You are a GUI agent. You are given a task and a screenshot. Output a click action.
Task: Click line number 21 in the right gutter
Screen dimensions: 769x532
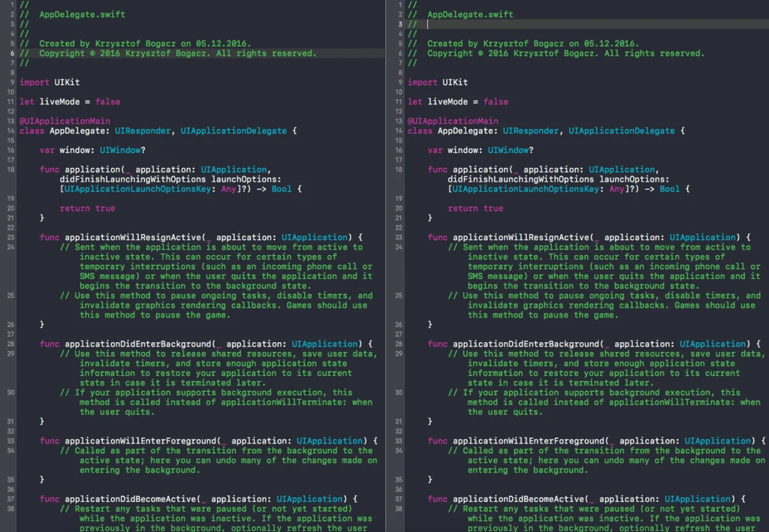[x=397, y=218]
